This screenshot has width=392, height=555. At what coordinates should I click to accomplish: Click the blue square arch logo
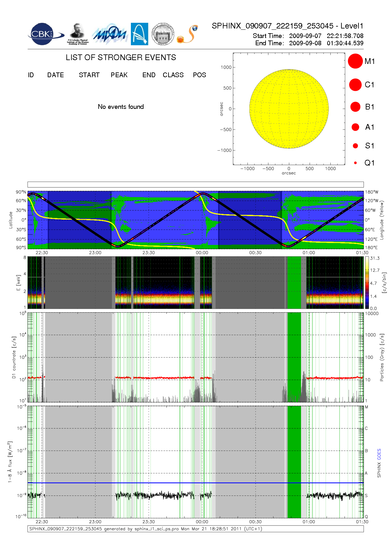(x=139, y=34)
